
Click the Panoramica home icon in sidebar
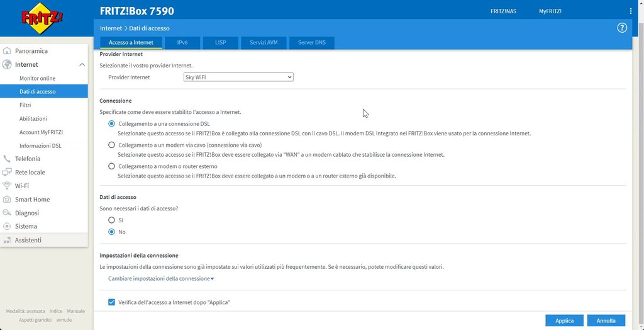click(x=8, y=51)
